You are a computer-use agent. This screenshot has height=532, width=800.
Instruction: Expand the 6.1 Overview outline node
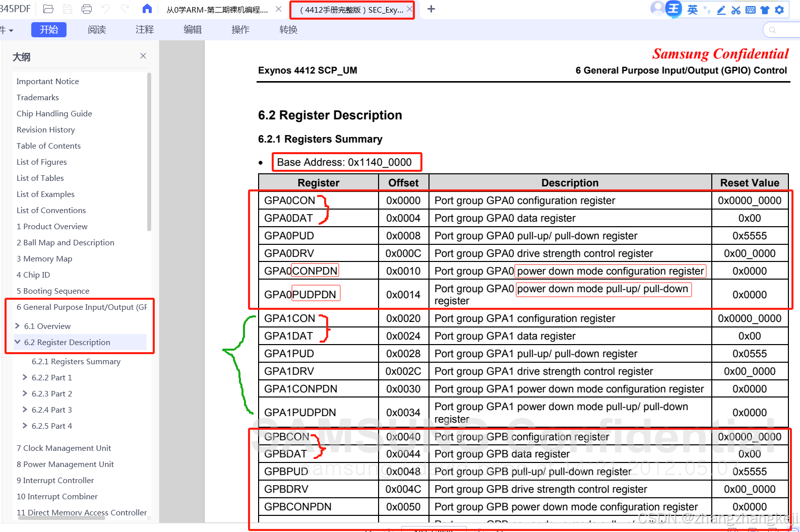pos(18,325)
